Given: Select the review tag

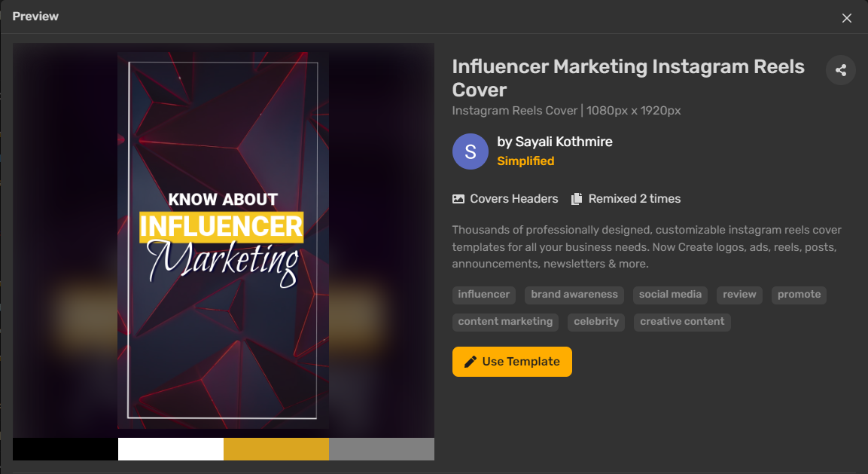Looking at the screenshot, I should [x=739, y=295].
